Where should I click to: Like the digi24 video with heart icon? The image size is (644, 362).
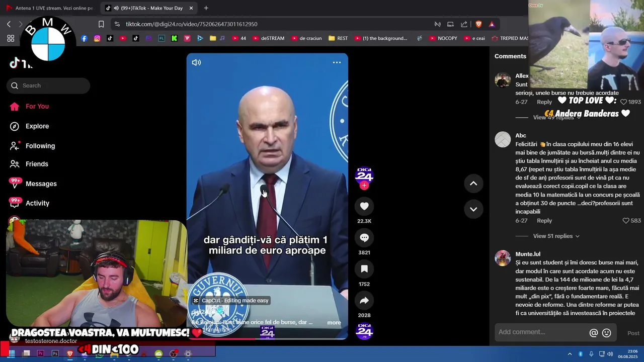[364, 206]
